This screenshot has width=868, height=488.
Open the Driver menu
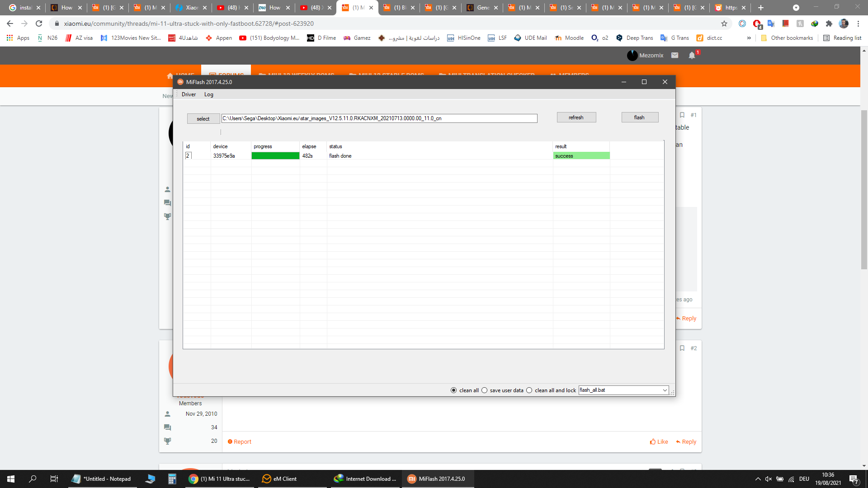tap(189, 94)
